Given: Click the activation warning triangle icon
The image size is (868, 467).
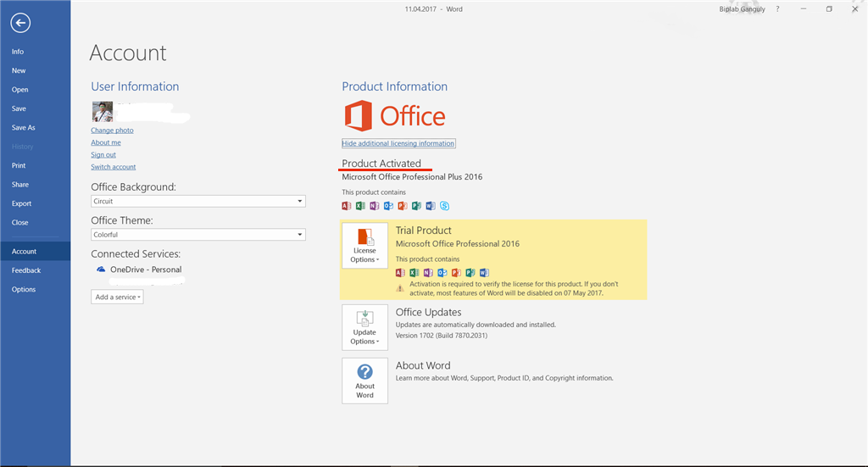Looking at the screenshot, I should click(400, 288).
